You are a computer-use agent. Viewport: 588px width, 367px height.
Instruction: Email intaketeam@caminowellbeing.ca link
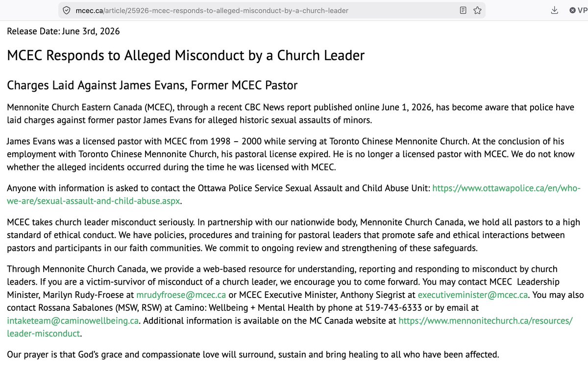[x=73, y=321]
